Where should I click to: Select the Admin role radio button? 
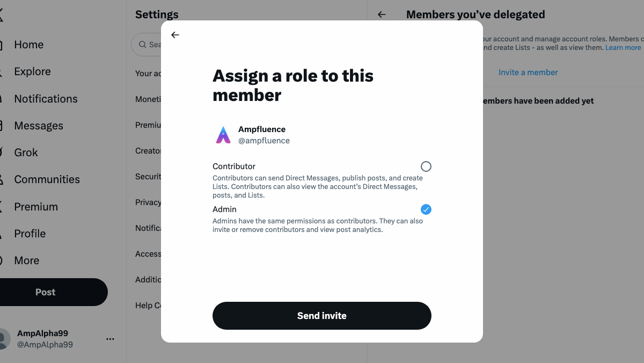426,209
